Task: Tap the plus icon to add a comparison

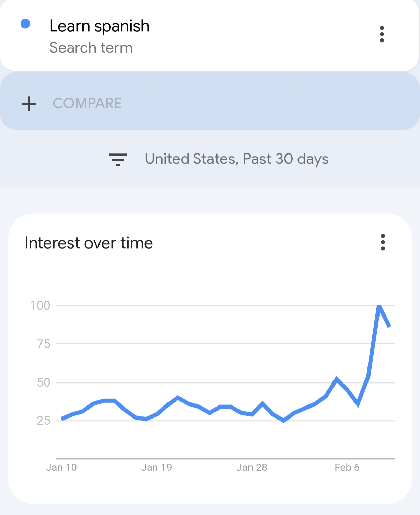Action: tap(29, 103)
